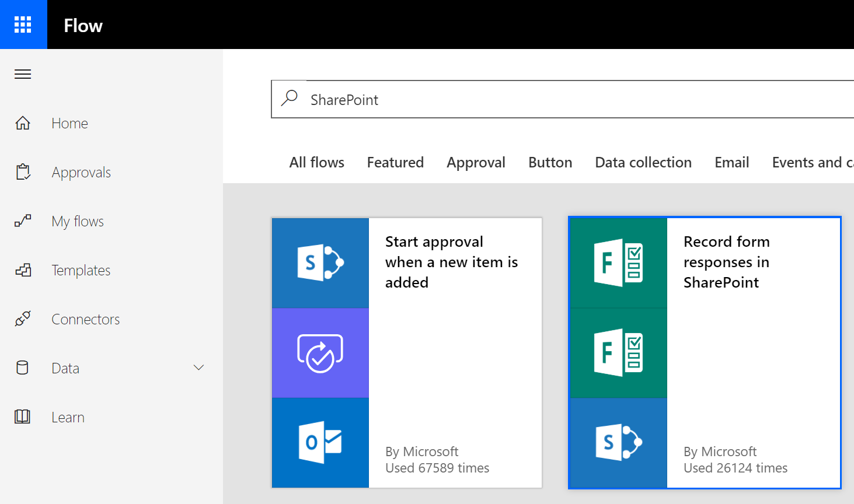This screenshot has width=854, height=504.
Task: Collapse the hamburger navigation menu
Action: 23,74
